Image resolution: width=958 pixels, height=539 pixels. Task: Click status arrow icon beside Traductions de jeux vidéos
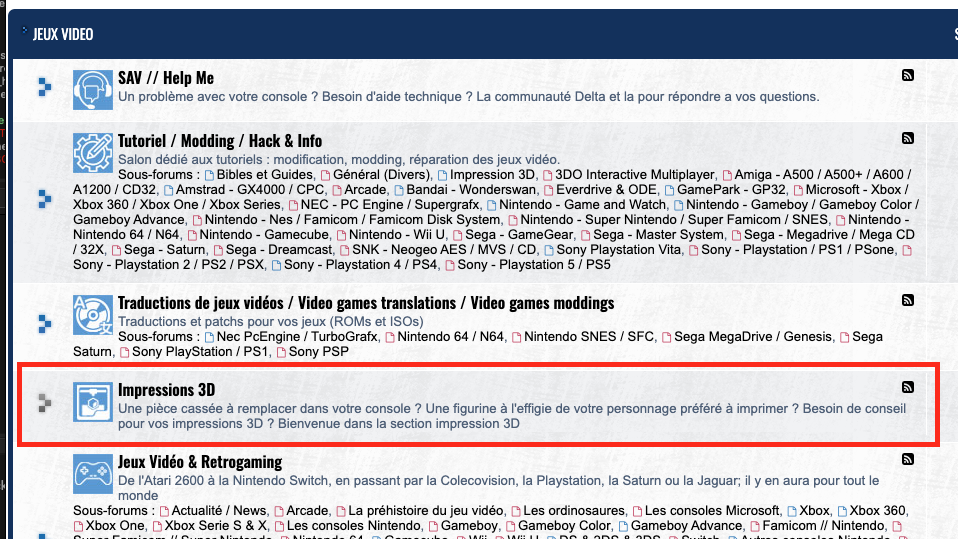pyautogui.click(x=45, y=324)
